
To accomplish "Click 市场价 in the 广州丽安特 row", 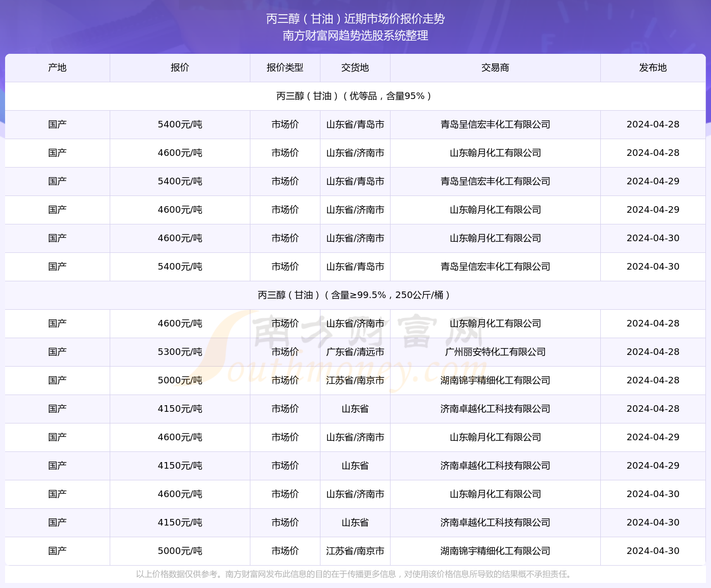I will tap(285, 352).
